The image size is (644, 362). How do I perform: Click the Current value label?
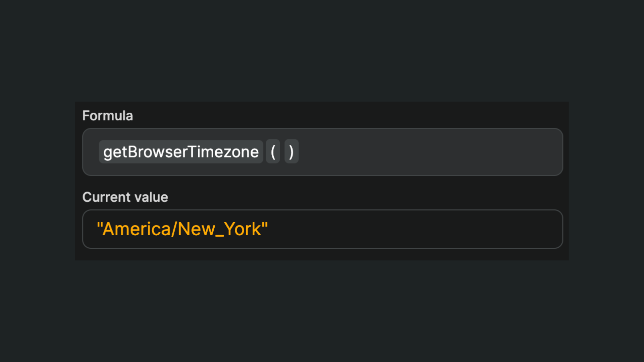[x=125, y=197]
